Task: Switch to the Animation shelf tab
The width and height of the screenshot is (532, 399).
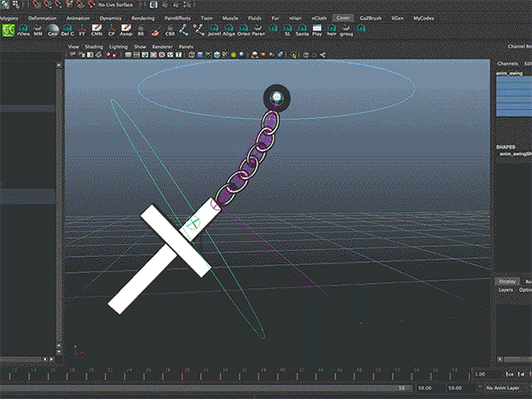Action: (x=78, y=18)
